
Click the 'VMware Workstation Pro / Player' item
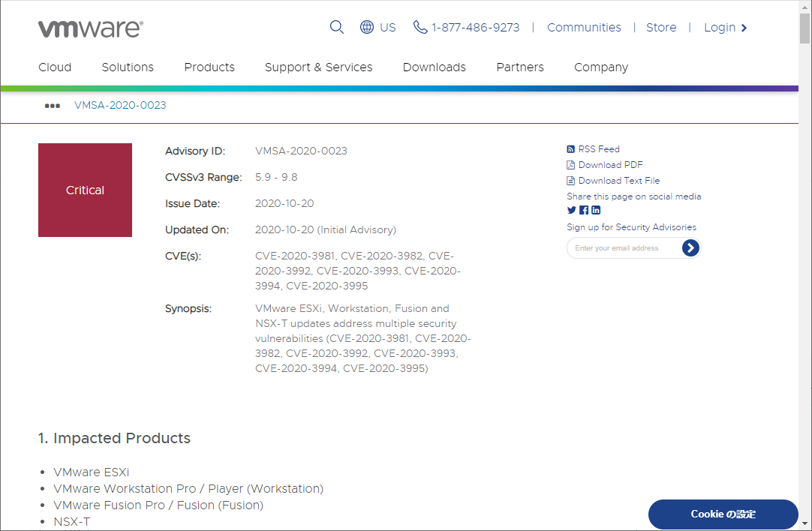[188, 488]
